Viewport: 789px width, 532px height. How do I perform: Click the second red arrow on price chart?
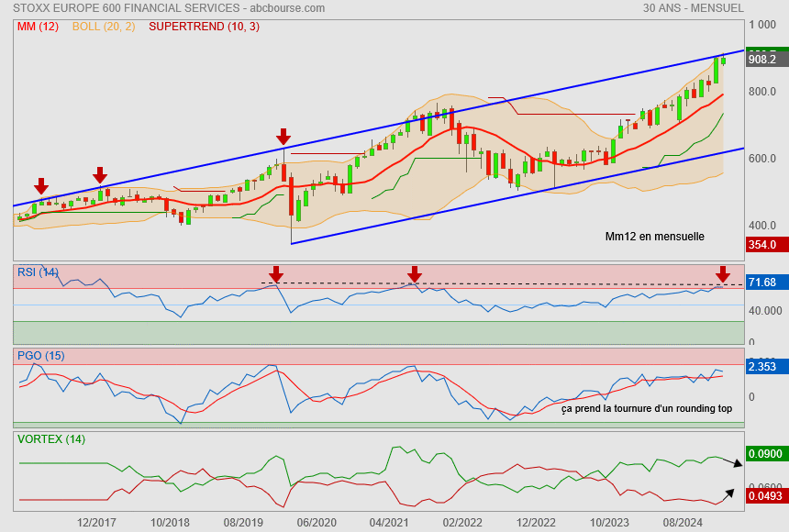(x=100, y=175)
